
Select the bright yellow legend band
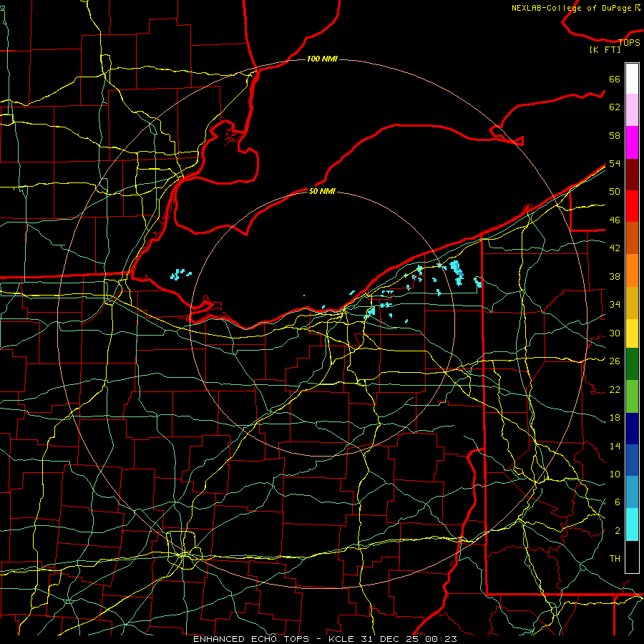coord(632,333)
